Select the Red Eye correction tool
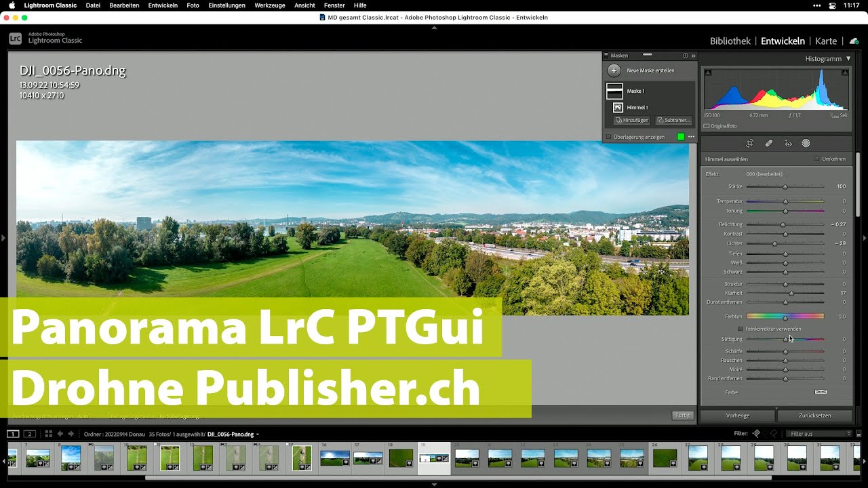 788,144
